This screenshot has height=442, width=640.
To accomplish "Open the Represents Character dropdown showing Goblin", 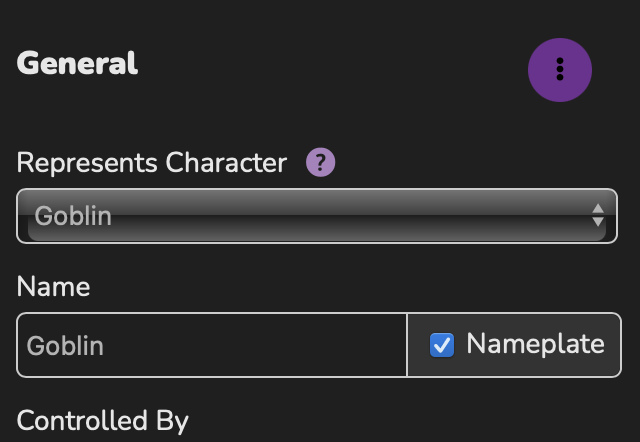I will pos(317,216).
